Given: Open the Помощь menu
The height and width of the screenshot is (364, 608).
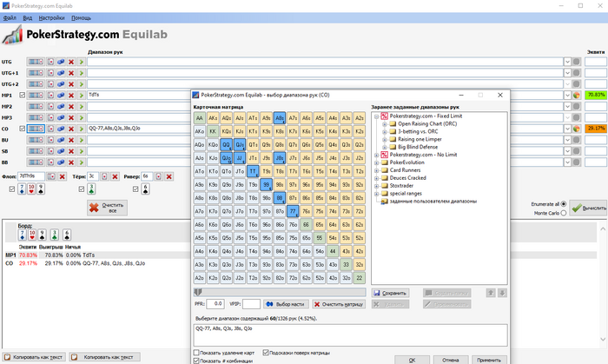Looking at the screenshot, I should coord(81,18).
